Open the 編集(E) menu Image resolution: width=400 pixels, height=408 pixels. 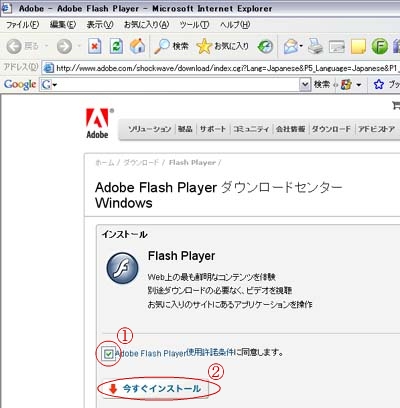pyautogui.click(x=63, y=25)
